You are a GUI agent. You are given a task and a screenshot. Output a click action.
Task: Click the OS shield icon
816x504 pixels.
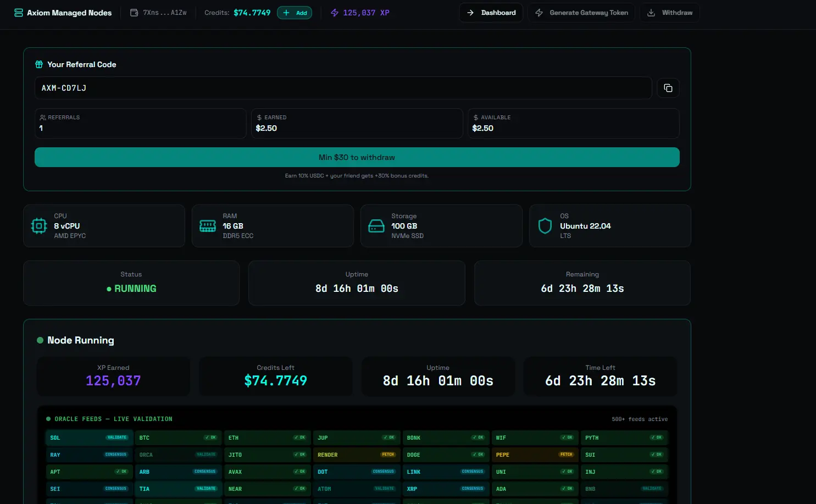[x=545, y=226]
